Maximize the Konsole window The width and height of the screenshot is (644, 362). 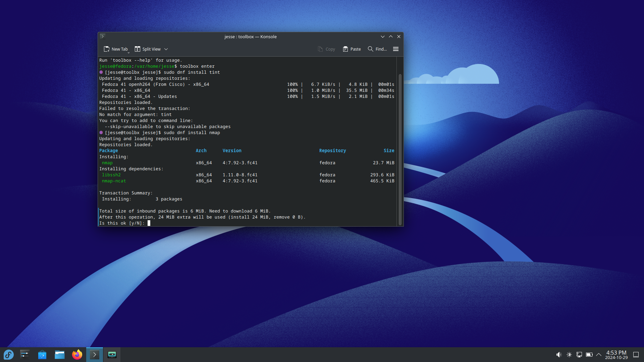click(391, 37)
